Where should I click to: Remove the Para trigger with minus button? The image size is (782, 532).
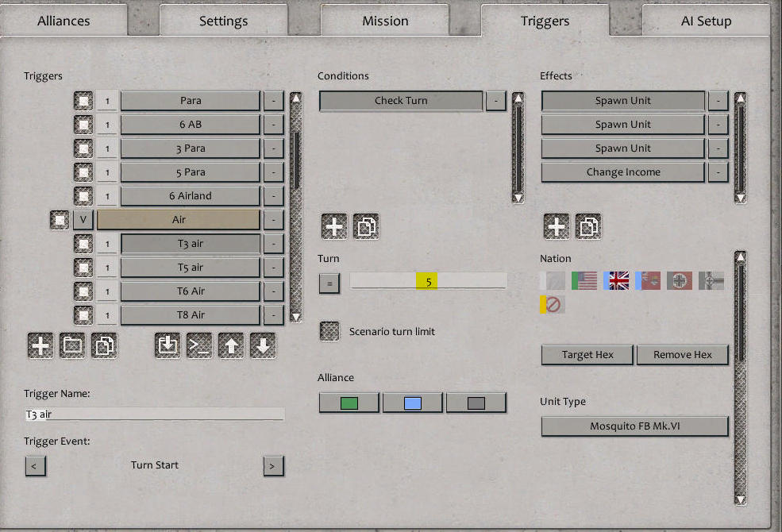tap(273, 101)
